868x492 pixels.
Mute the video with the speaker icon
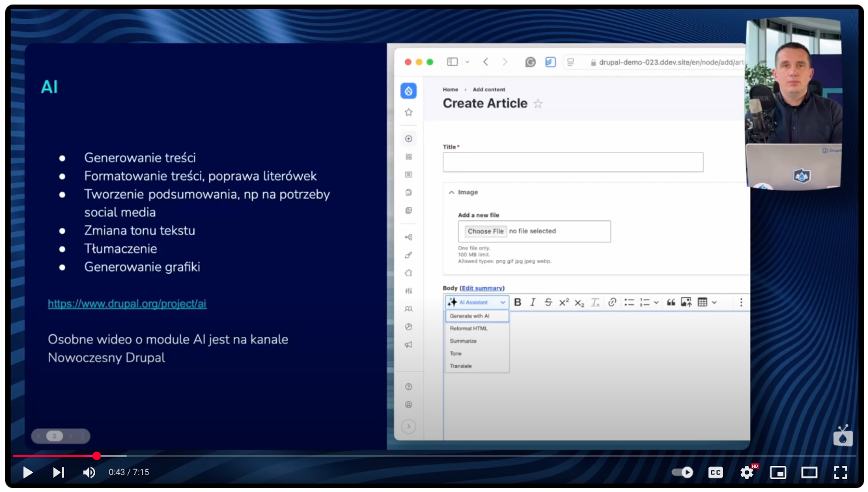[89, 472]
